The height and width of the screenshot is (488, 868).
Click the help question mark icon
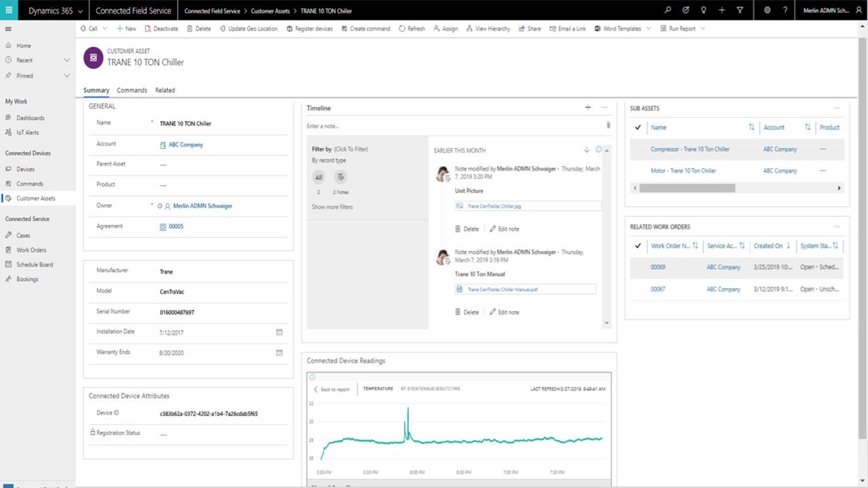[x=785, y=10]
